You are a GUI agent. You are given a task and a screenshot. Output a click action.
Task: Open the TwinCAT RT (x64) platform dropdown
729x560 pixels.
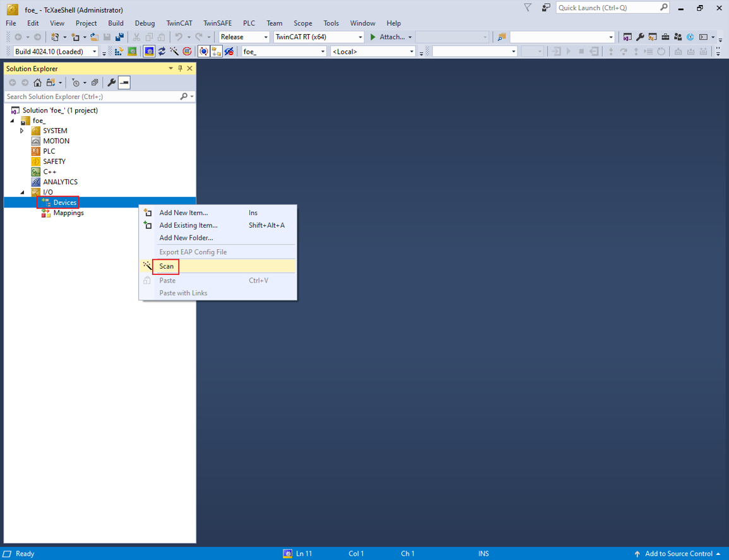[318, 37]
